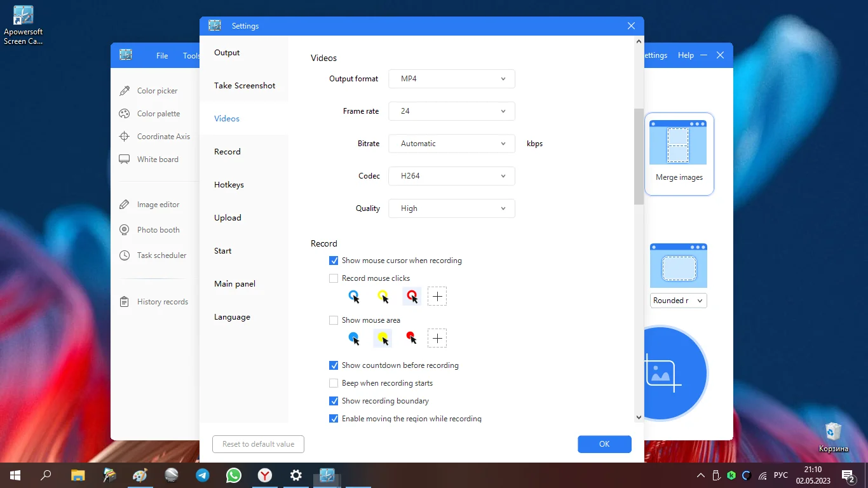868x488 pixels.
Task: Enable Record mouse clicks checkbox
Action: pyautogui.click(x=334, y=278)
